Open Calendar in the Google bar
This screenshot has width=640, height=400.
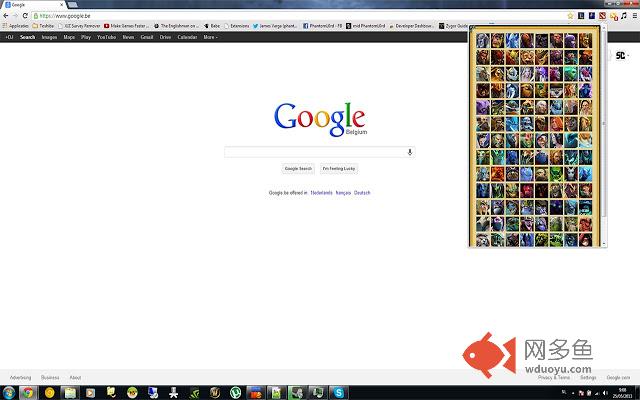click(187, 37)
